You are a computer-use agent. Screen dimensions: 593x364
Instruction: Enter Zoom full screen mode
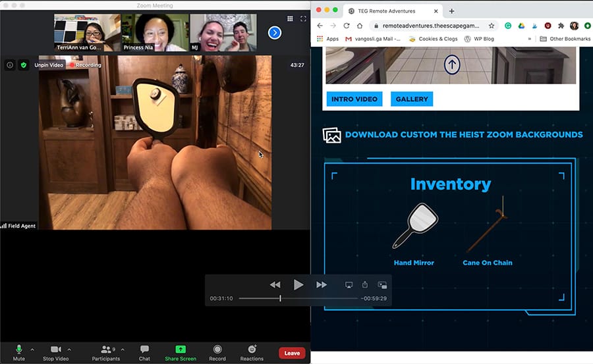pos(303,18)
